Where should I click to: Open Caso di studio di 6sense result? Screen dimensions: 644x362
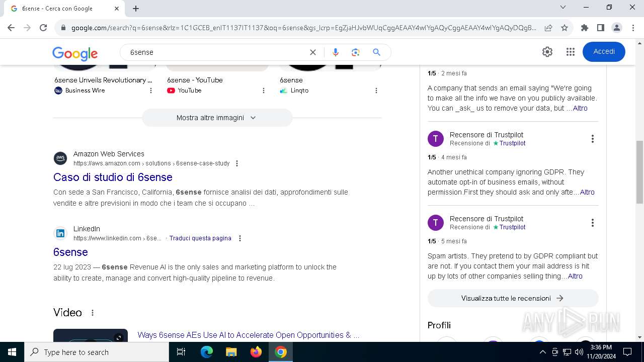113,177
